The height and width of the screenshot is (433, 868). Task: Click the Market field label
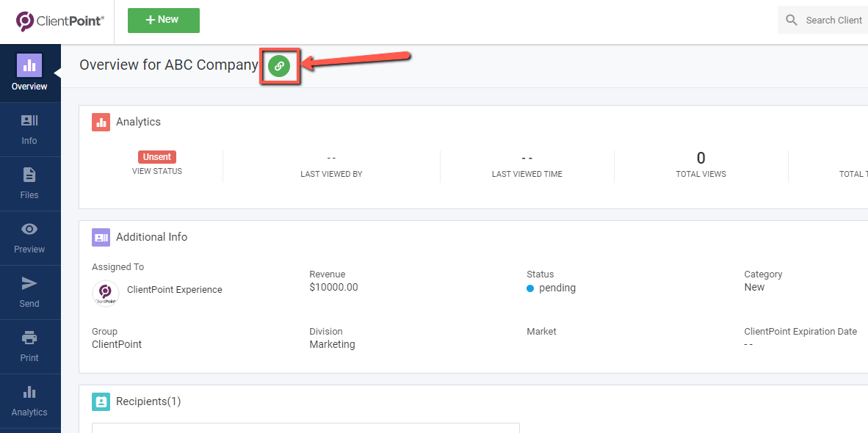coord(541,332)
